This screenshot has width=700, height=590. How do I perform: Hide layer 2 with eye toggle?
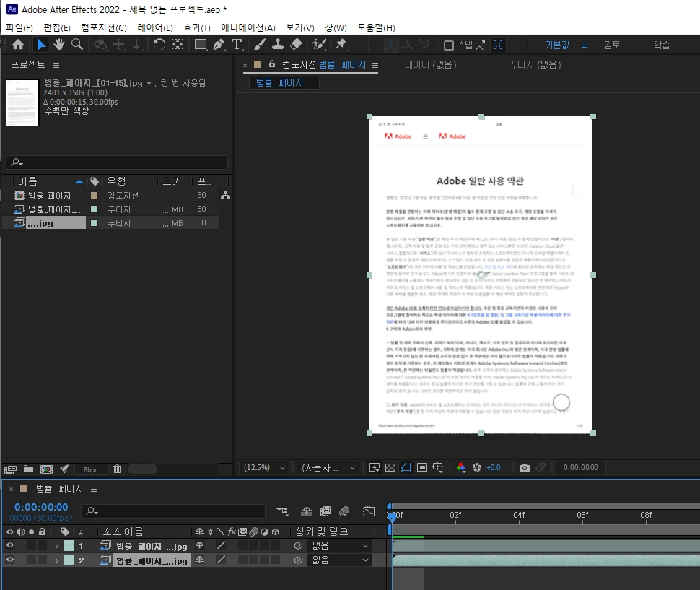click(9, 560)
